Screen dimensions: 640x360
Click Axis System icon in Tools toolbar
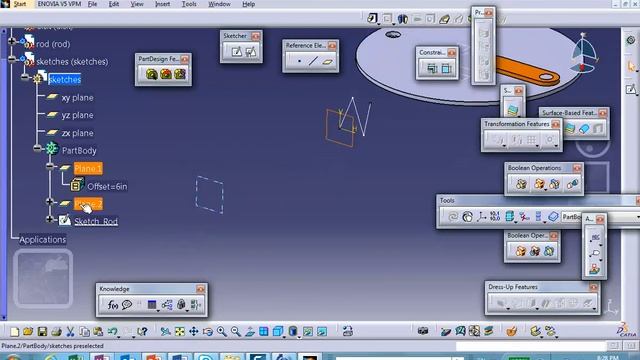pyautogui.click(x=481, y=216)
